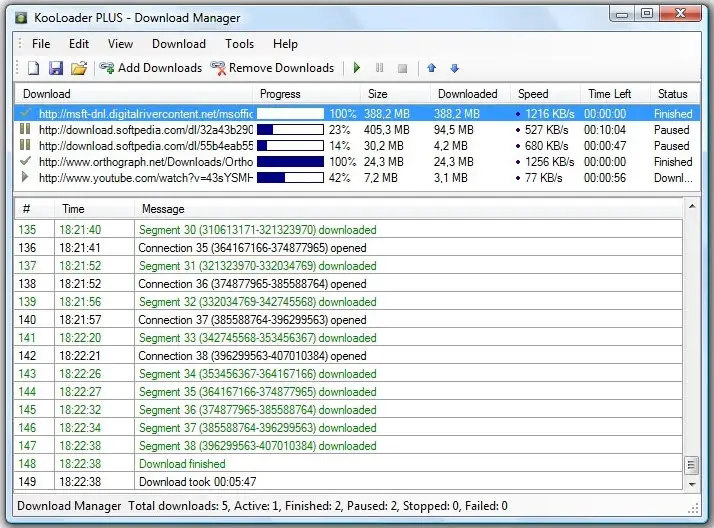
Task: Open the View menu
Action: pyautogui.click(x=120, y=44)
